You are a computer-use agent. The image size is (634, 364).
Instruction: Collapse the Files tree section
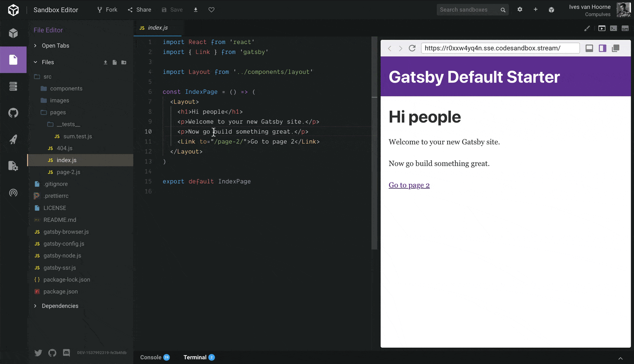click(36, 62)
